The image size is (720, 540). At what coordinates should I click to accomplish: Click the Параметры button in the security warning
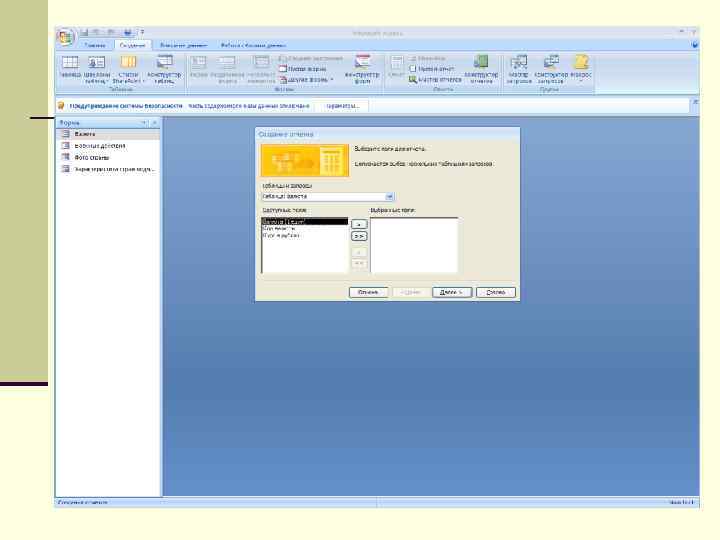[343, 106]
